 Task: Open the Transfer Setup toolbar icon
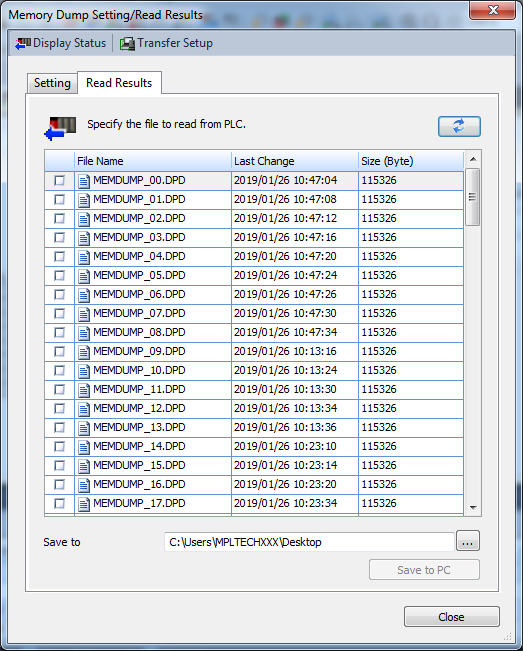[127, 44]
